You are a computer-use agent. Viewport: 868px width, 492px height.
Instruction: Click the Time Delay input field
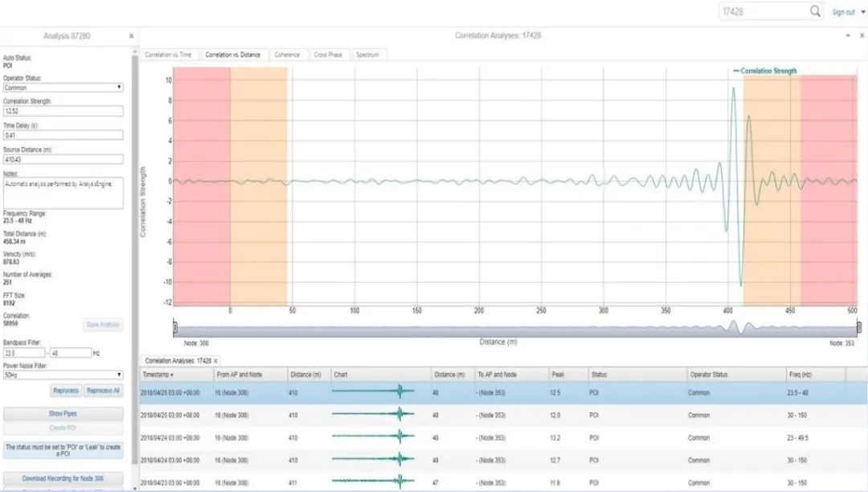click(63, 135)
